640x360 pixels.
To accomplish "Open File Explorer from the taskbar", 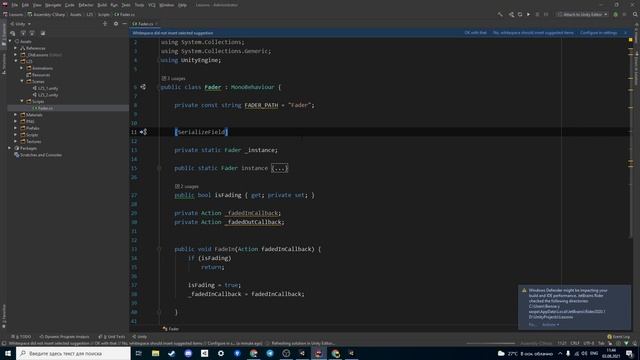I will pos(155,353).
